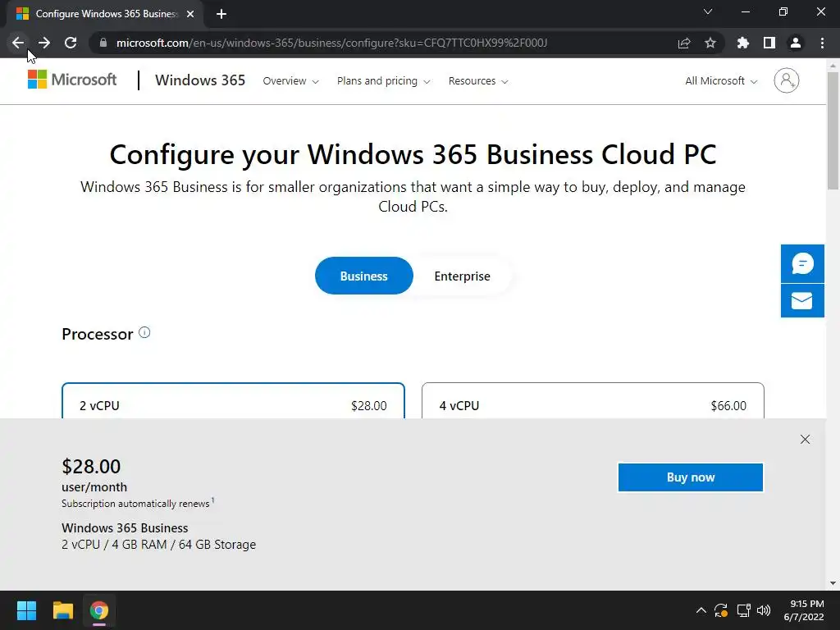Open the Processor info tooltip icon

144,333
